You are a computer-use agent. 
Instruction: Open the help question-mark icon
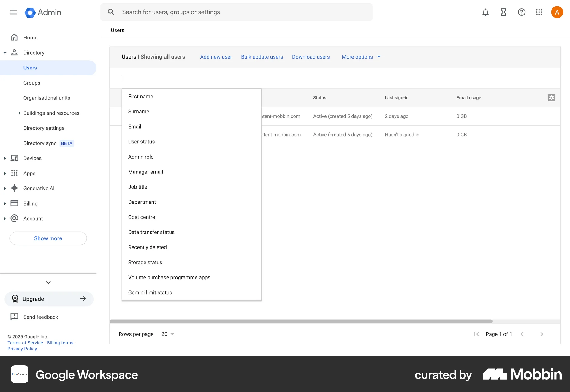[x=522, y=12]
